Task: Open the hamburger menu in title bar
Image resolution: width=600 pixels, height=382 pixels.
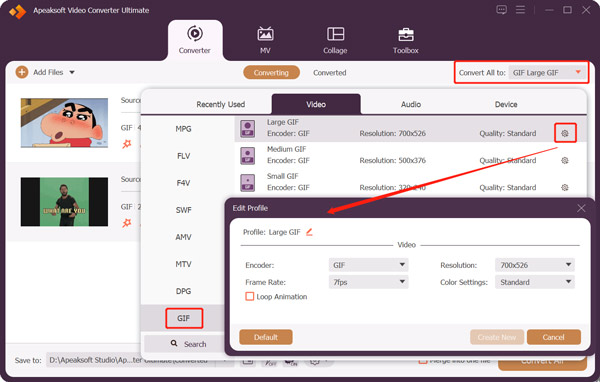Action: [520, 10]
